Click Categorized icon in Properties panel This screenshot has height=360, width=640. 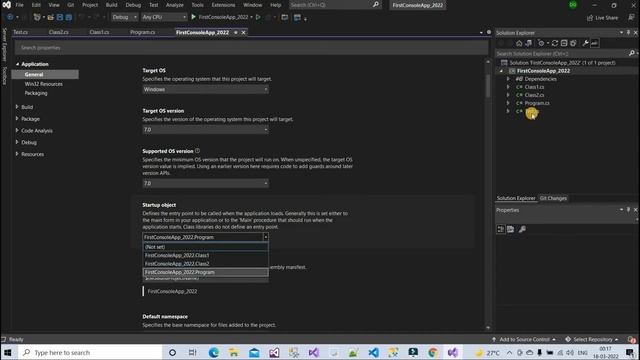[501, 229]
